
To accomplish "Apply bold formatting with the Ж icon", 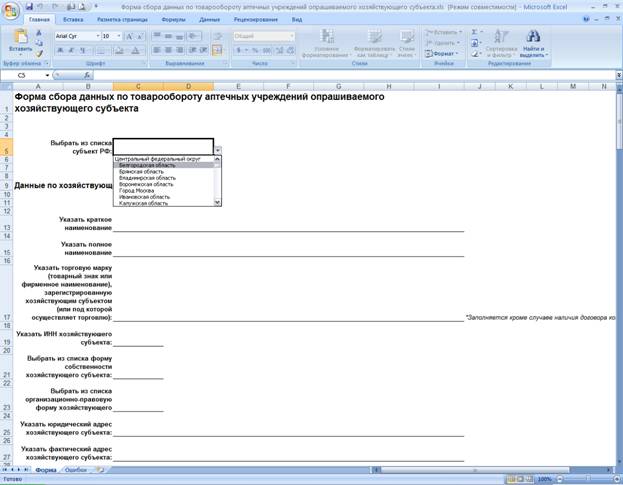I will tap(60, 50).
